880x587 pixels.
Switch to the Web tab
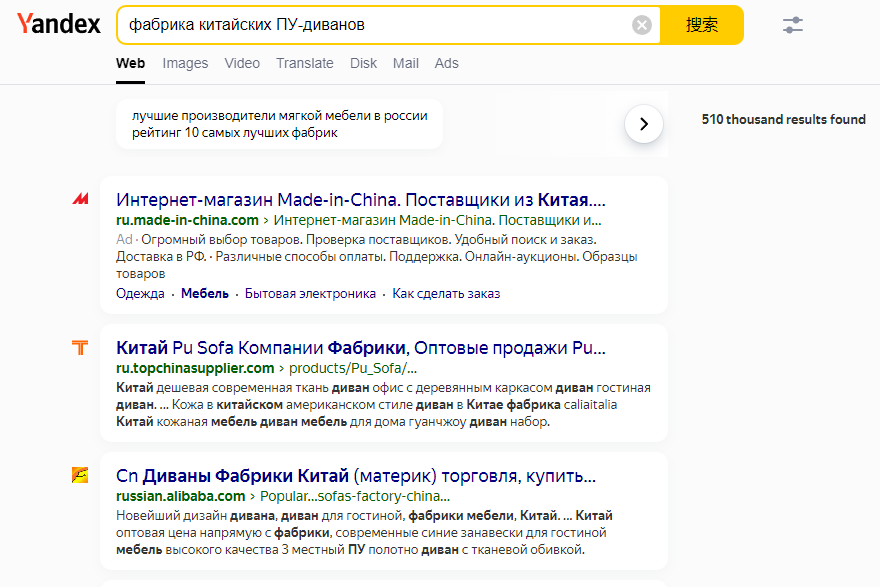(130, 63)
